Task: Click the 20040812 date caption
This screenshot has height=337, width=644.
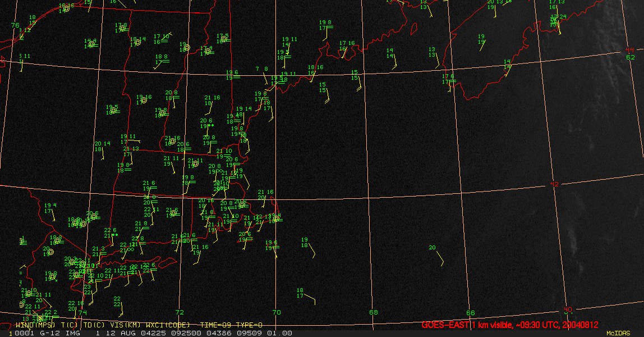Action: [x=581, y=325]
